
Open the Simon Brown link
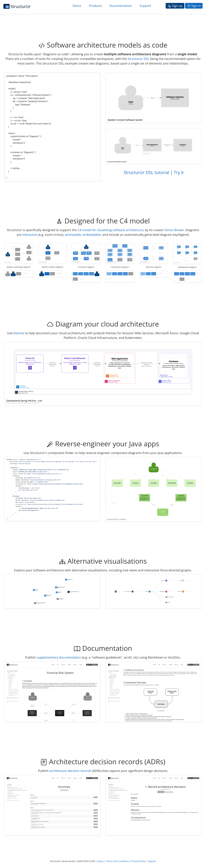174,230
